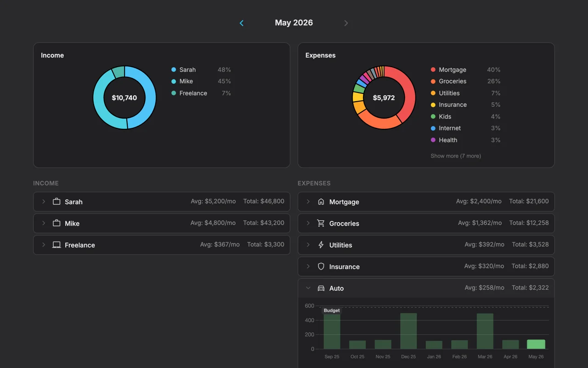Click the Mike legend entry
Screen dimensions: 588x368
click(201, 81)
